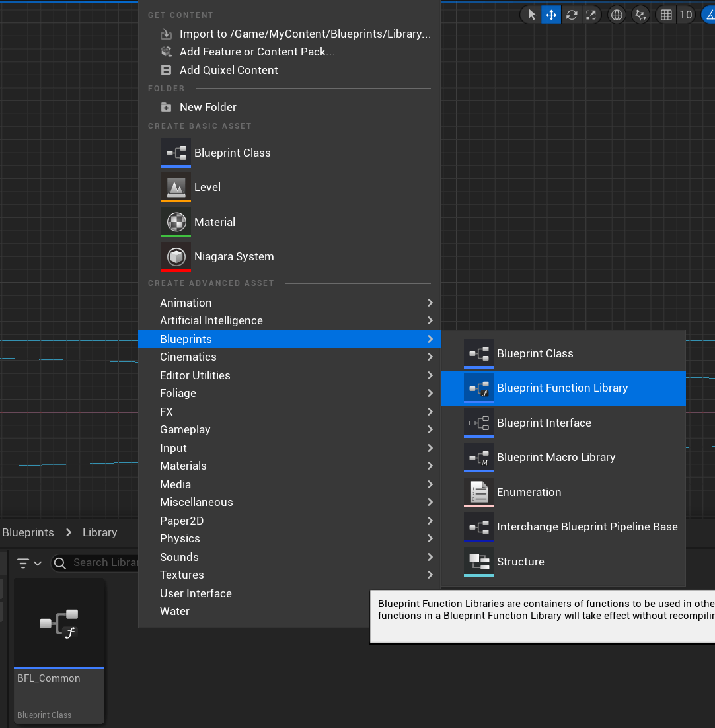Click the Blueprint Function Library icon
Image resolution: width=715 pixels, height=728 pixels.
478,388
